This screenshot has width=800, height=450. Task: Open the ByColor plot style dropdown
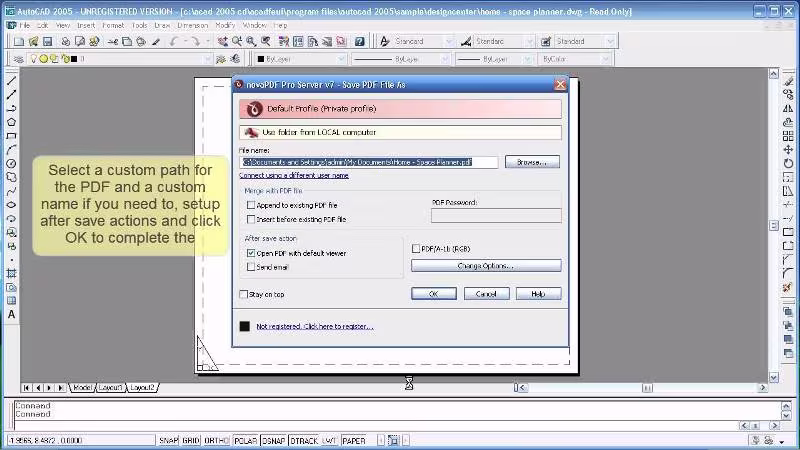605,59
